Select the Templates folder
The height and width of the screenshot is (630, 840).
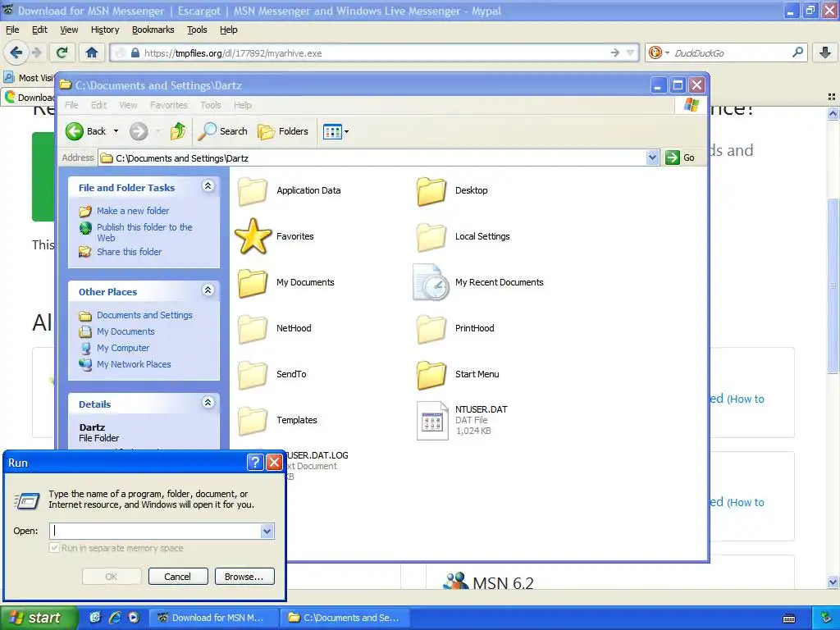(277, 421)
